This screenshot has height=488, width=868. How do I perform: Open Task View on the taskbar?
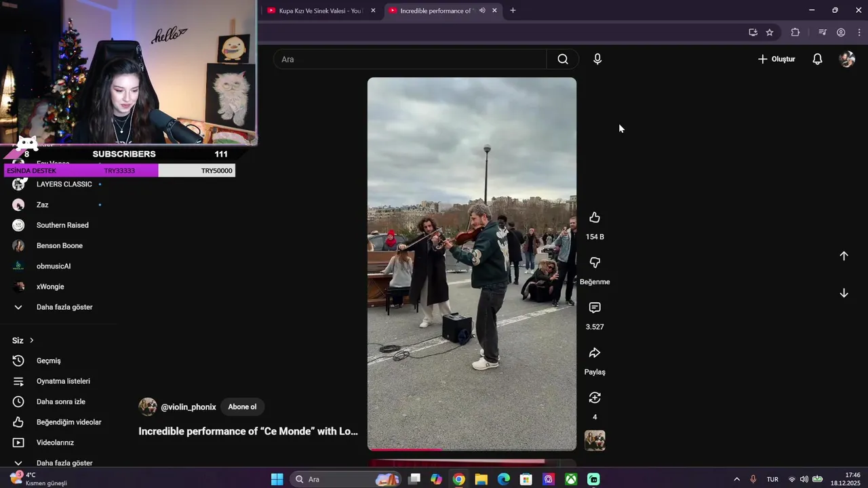(414, 479)
